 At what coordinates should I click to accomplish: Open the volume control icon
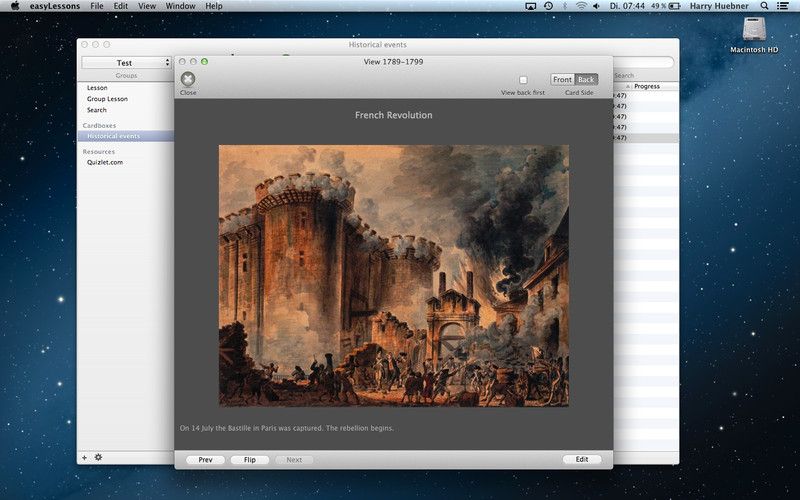[x=596, y=6]
